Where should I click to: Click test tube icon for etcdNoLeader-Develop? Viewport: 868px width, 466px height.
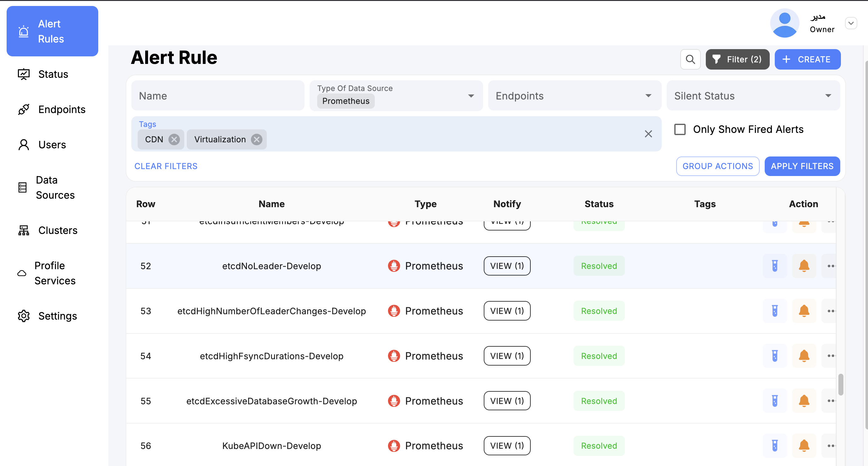coord(775,266)
